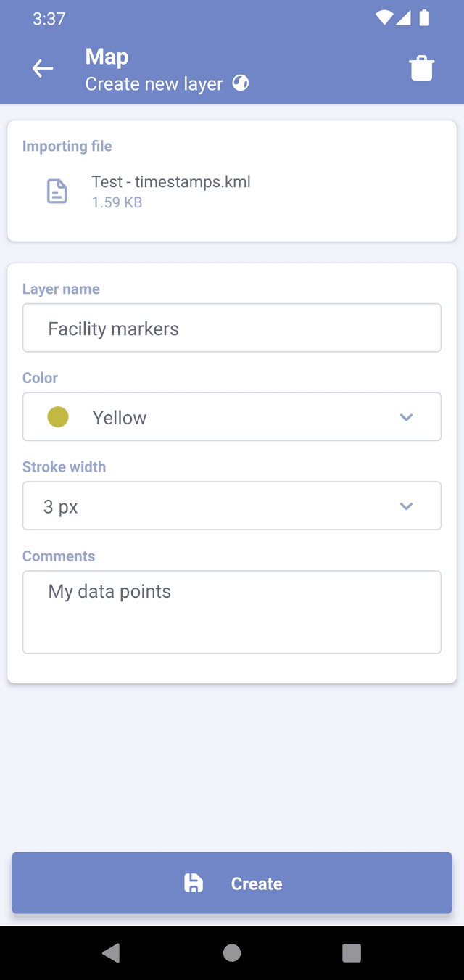The height and width of the screenshot is (980, 464).
Task: Tap the Test - timestamps.kml file name
Action: (x=171, y=182)
